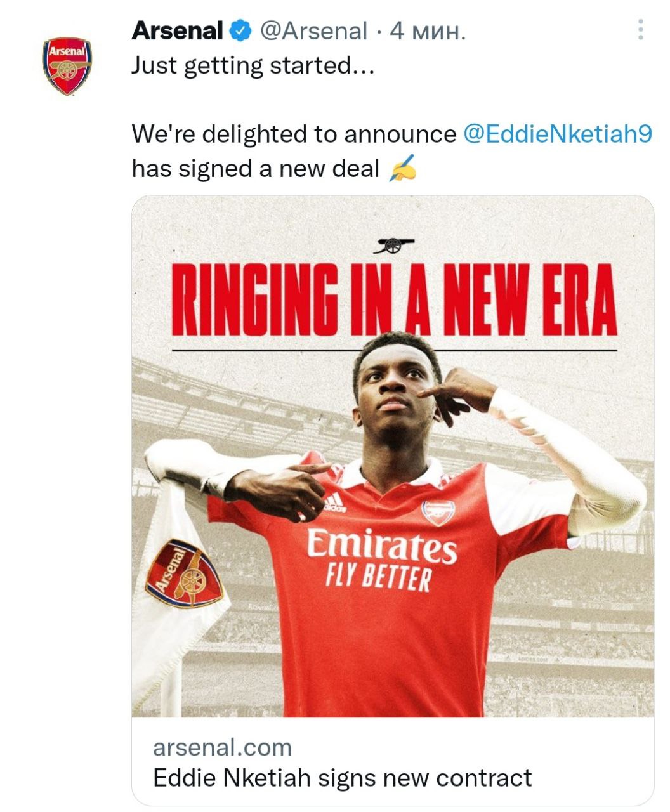This screenshot has height=812, width=670.
Task: Visit the arsenal.com domain link
Action: (222, 747)
